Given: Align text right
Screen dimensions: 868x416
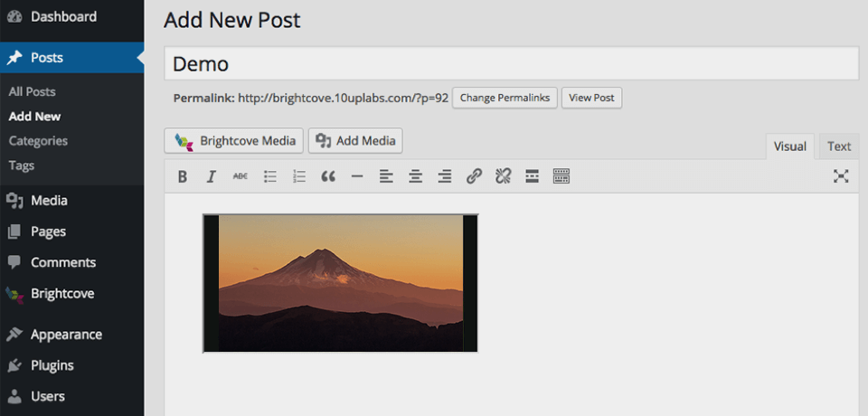Looking at the screenshot, I should point(445,176).
